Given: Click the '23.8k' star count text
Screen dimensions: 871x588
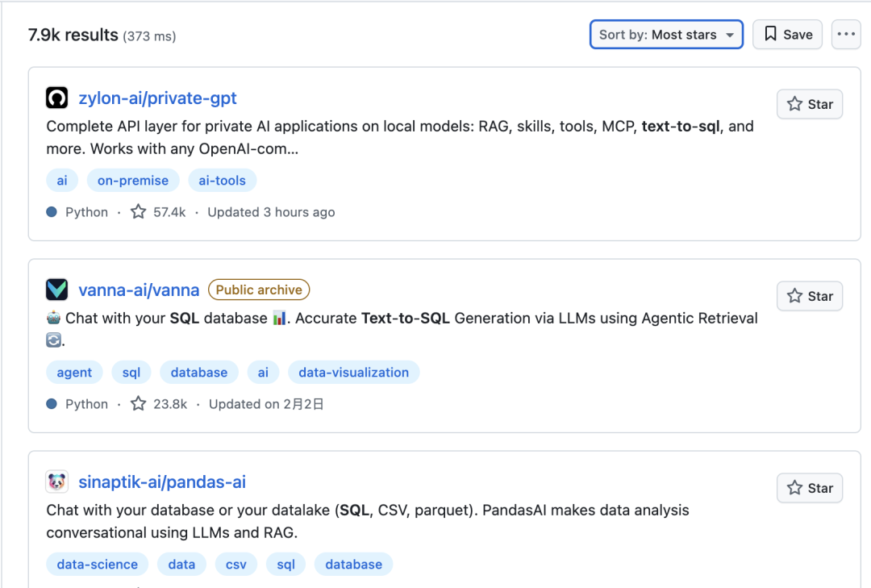Looking at the screenshot, I should pos(170,404).
